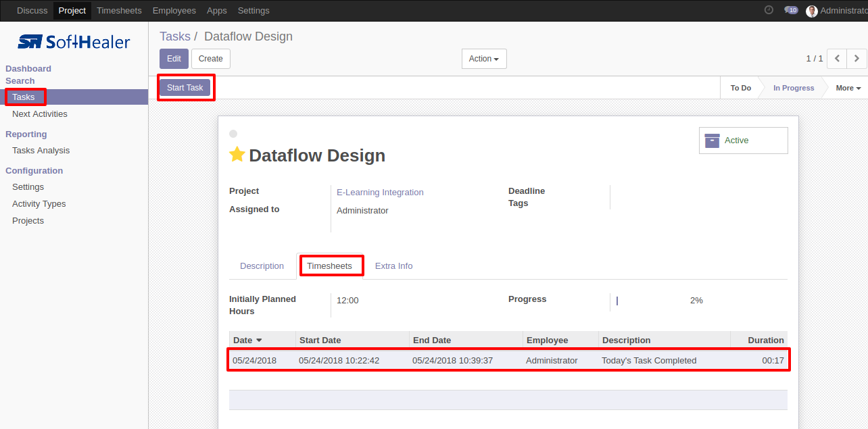Open Search in the sidebar
Image resolution: width=868 pixels, height=429 pixels.
pyautogui.click(x=20, y=81)
